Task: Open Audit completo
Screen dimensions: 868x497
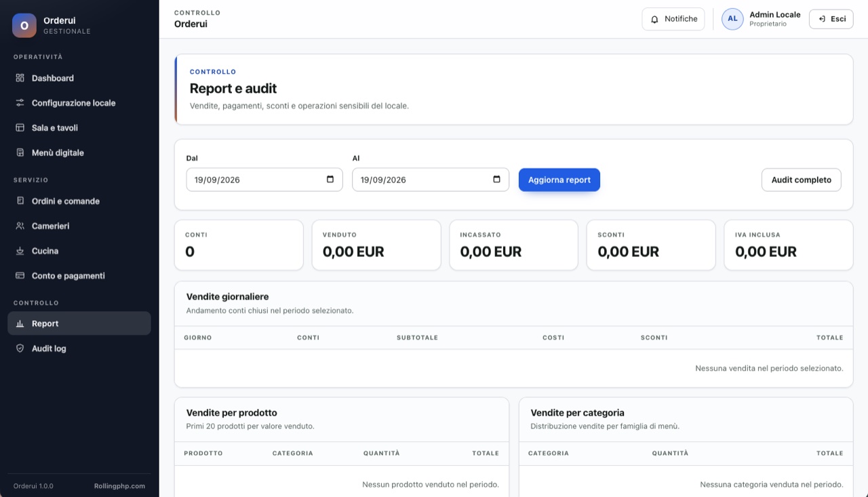Action: (801, 180)
